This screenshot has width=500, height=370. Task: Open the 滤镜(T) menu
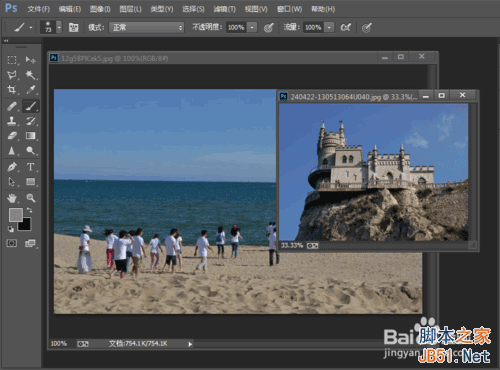[224, 9]
